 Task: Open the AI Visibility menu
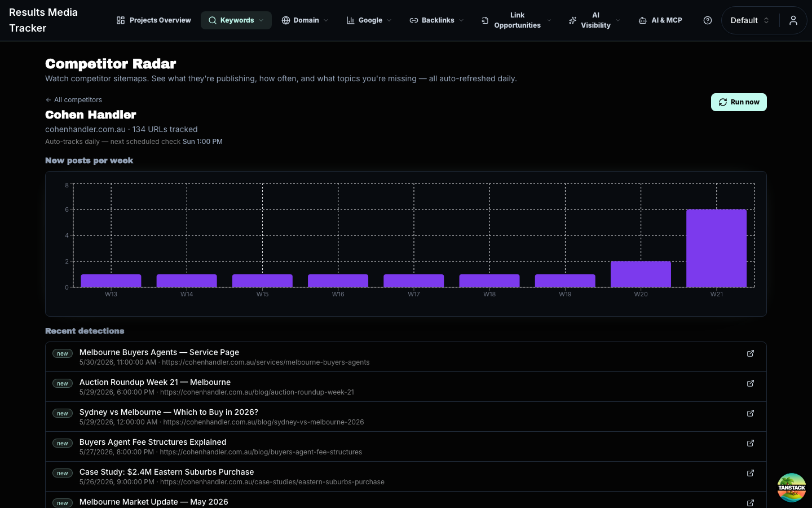pyautogui.click(x=594, y=20)
